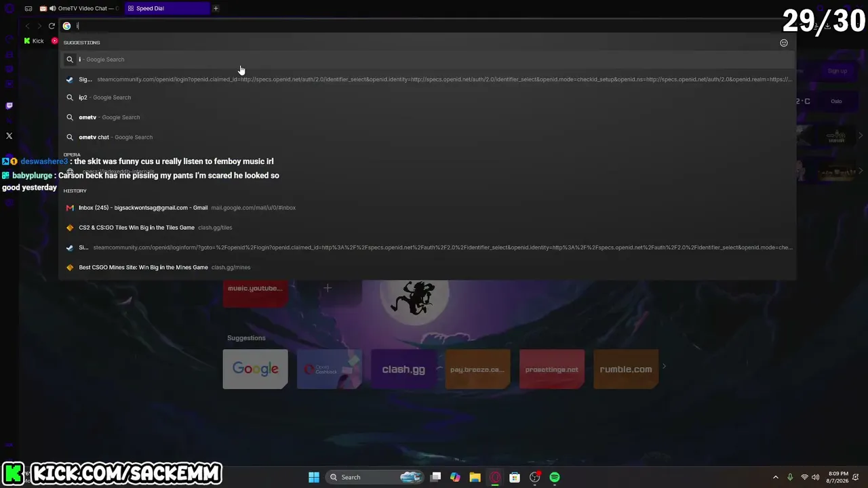868x488 pixels.
Task: Add a Speed Dial site with plus tile
Action: (x=328, y=288)
